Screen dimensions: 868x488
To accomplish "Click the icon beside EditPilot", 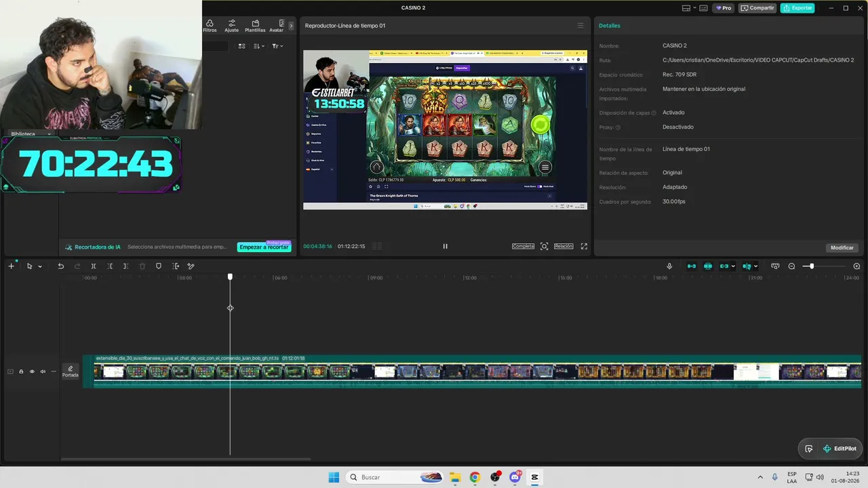I will 808,449.
